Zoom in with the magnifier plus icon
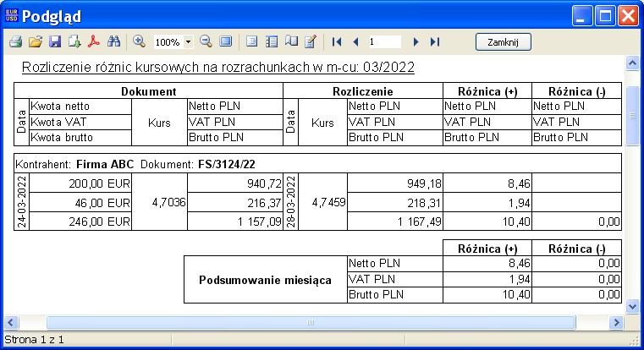644x350 pixels. pos(140,41)
